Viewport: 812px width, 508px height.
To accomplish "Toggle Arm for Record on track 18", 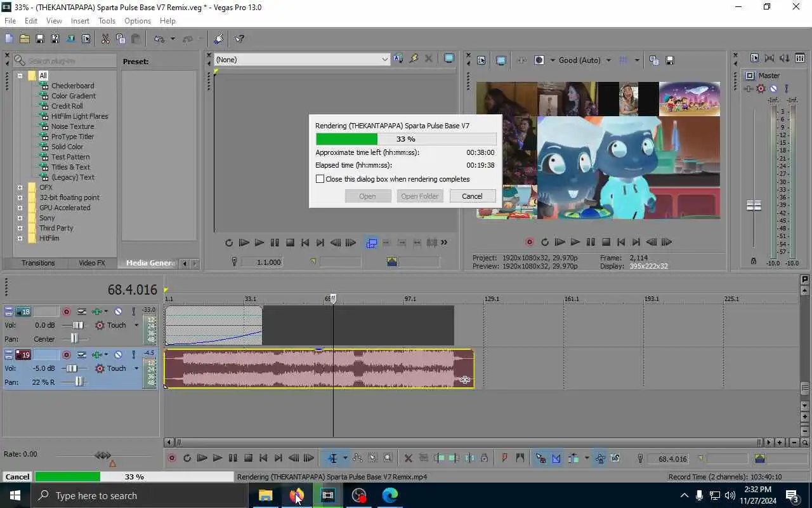I will point(66,312).
